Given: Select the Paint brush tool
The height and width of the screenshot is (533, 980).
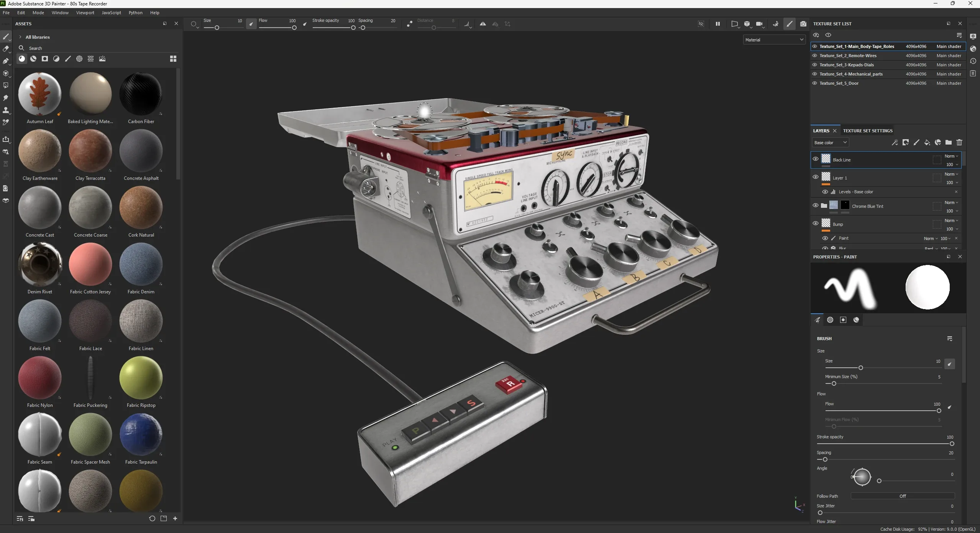Looking at the screenshot, I should tap(6, 37).
